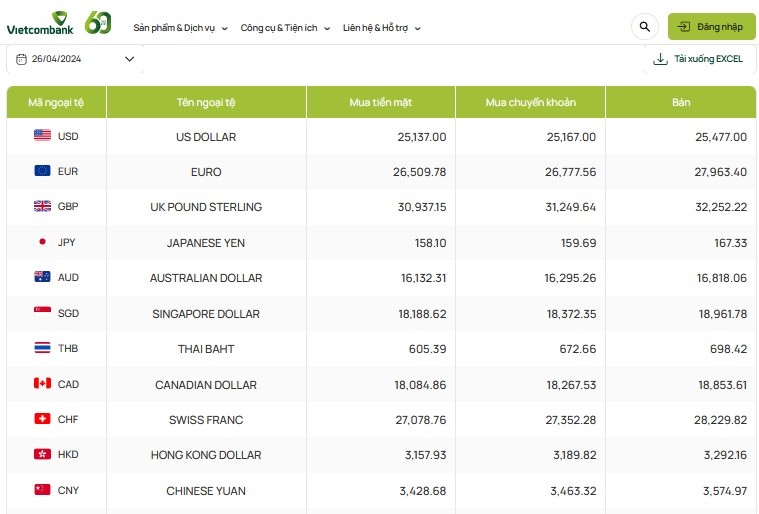Expand the date picker chevron for 26/04/2024
This screenshot has height=514, width=759.
click(x=129, y=59)
